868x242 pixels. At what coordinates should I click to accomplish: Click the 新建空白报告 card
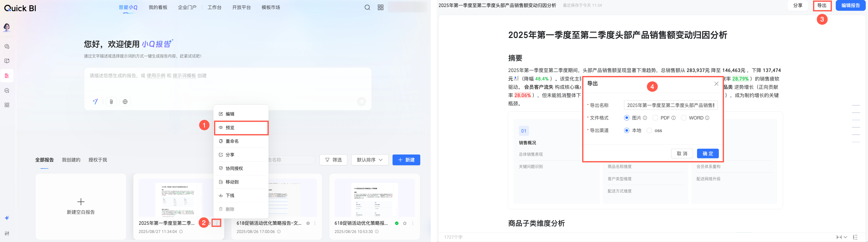81,206
